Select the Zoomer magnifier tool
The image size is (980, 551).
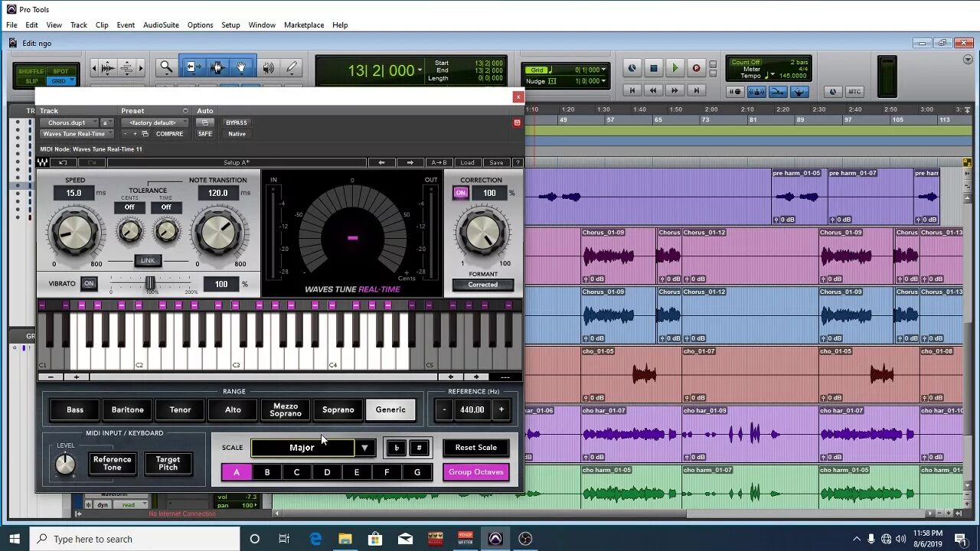166,68
